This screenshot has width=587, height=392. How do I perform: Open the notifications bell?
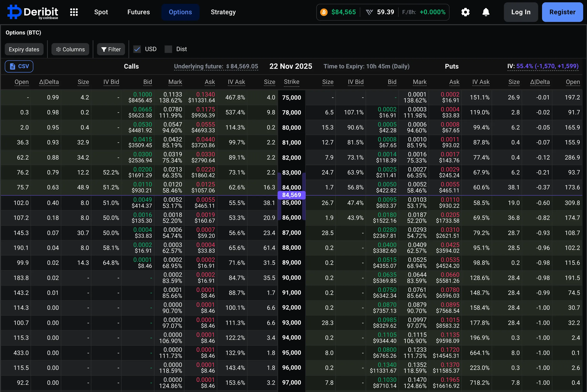(486, 12)
